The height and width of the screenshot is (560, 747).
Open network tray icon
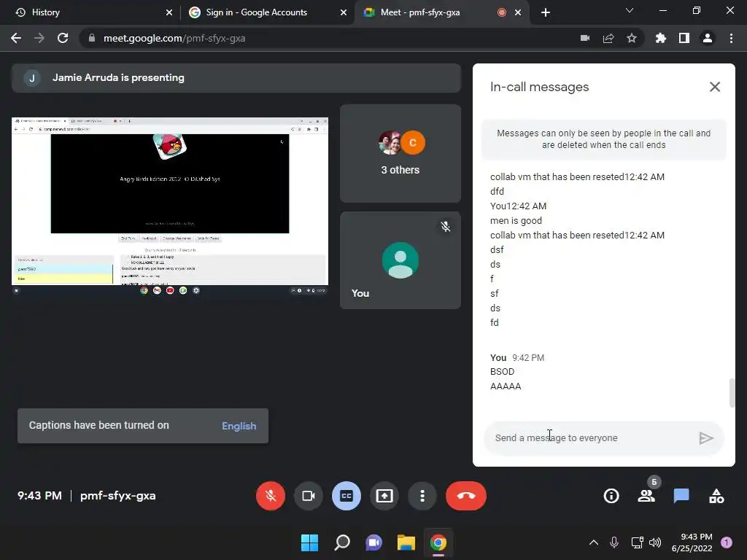click(x=637, y=542)
